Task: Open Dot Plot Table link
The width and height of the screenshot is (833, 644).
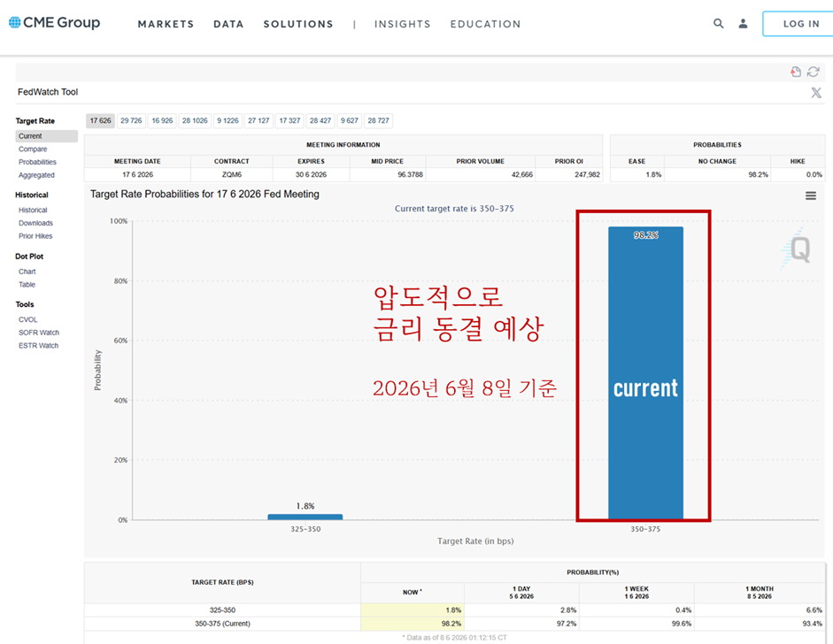Action: [x=27, y=285]
